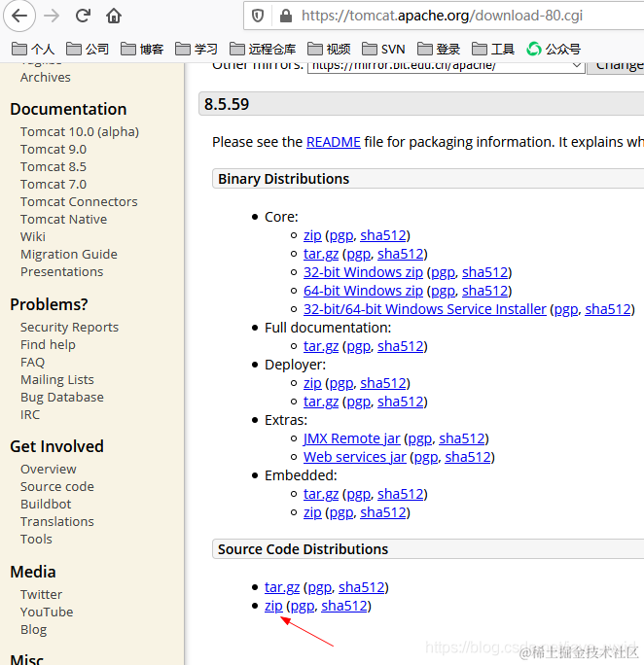
Task: Open the Source code sidebar link
Action: pyautogui.click(x=57, y=487)
